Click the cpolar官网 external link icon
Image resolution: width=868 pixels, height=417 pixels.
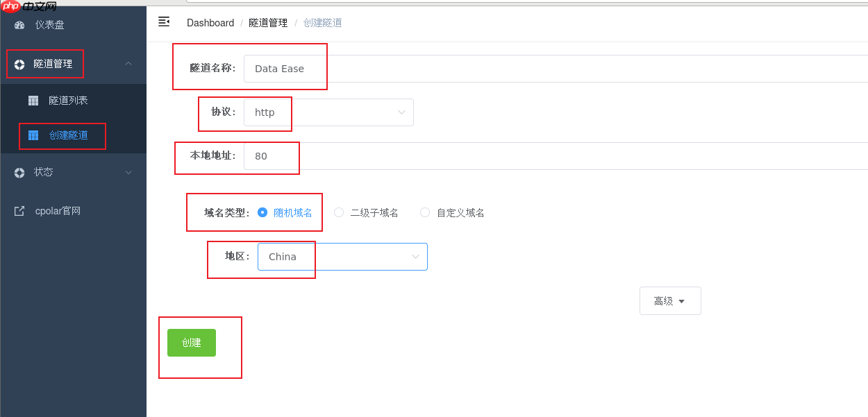click(18, 210)
